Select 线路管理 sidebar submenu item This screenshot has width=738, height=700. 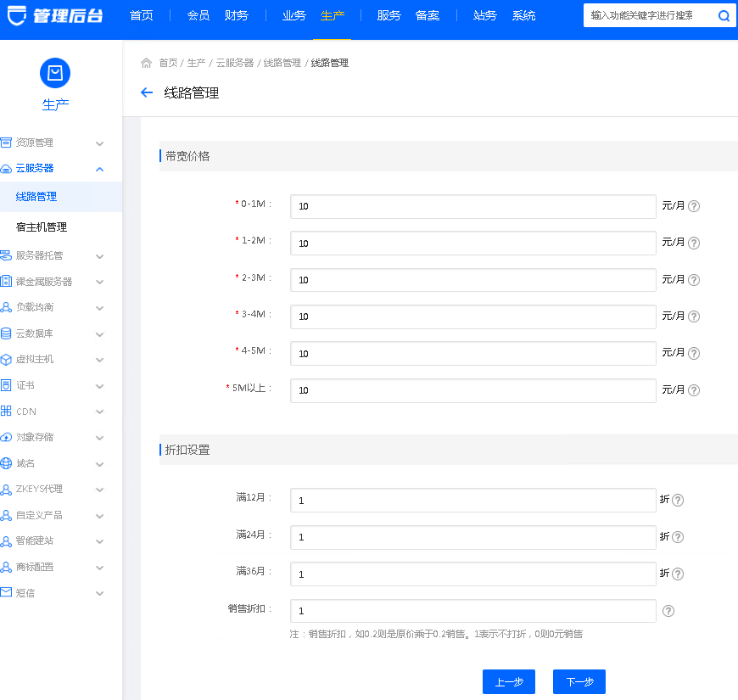coord(61,197)
